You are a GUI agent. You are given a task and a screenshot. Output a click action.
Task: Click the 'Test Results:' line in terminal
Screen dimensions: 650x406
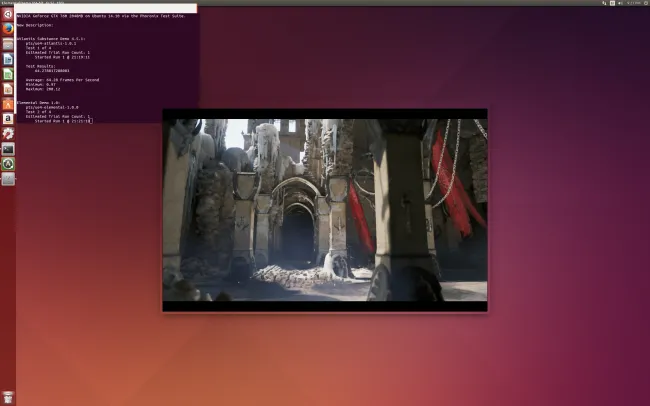tap(40, 66)
